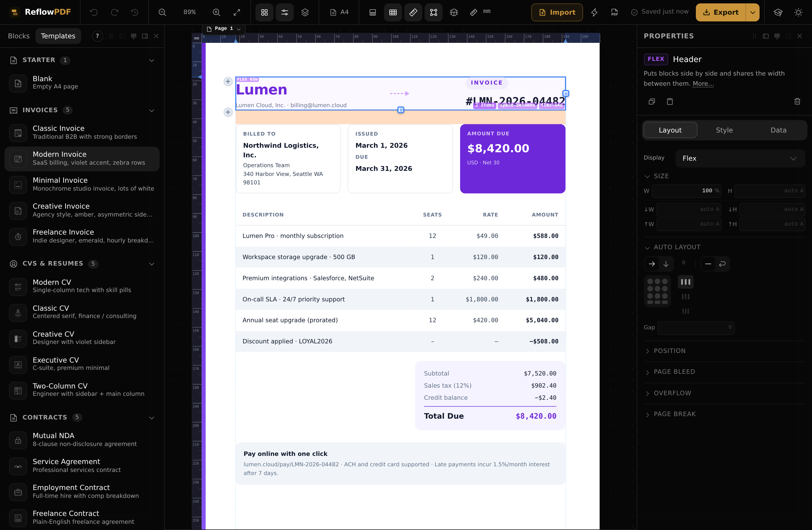The width and height of the screenshot is (812, 530).
Task: Click the bug/debug overlay icon
Action: (454, 13)
